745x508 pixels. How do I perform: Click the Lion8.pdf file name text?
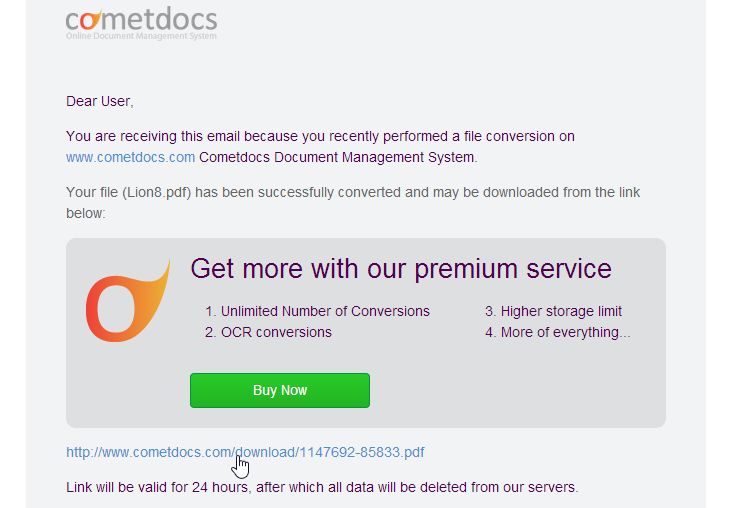pyautogui.click(x=157, y=192)
